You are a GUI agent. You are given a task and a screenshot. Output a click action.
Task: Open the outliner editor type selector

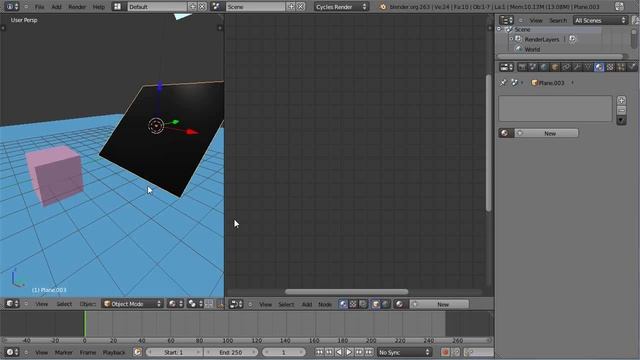506,20
